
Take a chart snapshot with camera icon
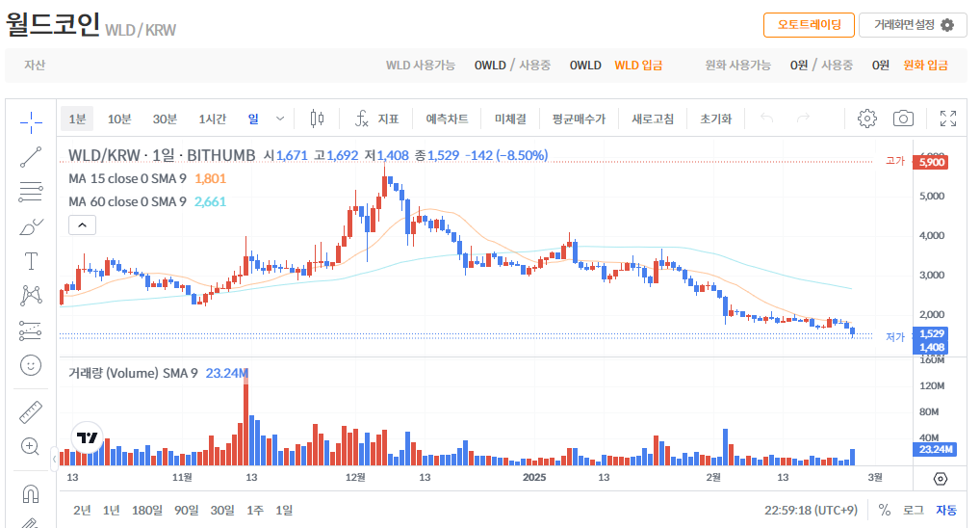pos(903,119)
